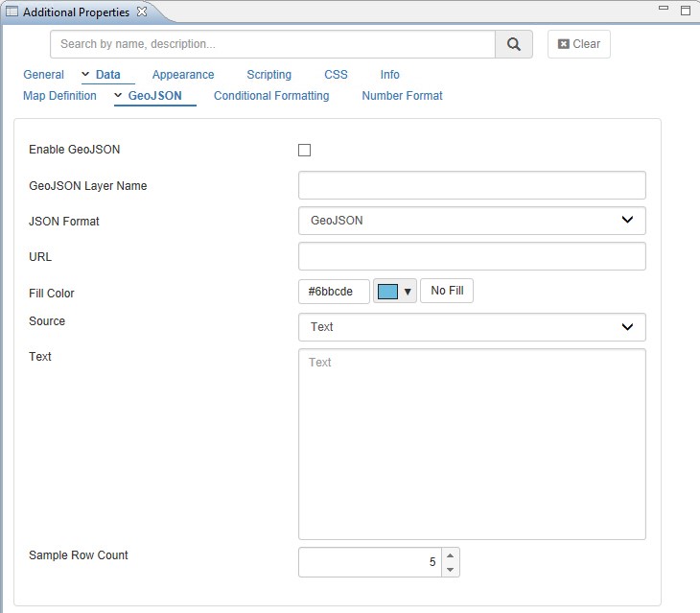Maximize the Additional Properties panel
Screen dimensions: 700x613
click(x=685, y=10)
